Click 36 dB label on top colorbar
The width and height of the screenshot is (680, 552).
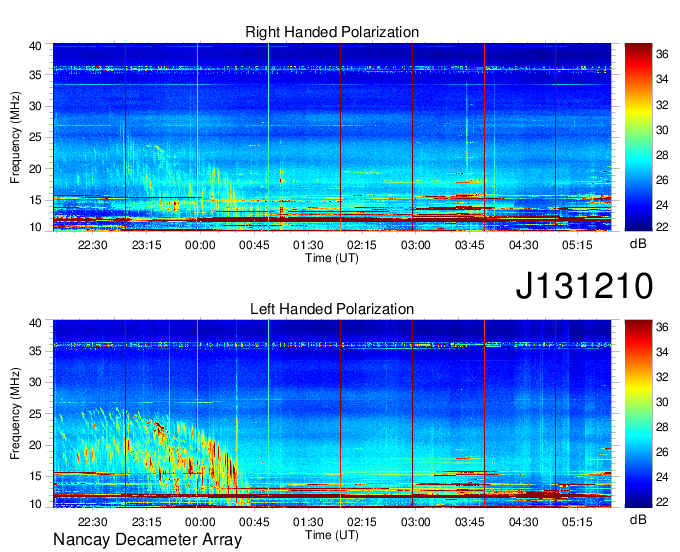click(x=662, y=54)
